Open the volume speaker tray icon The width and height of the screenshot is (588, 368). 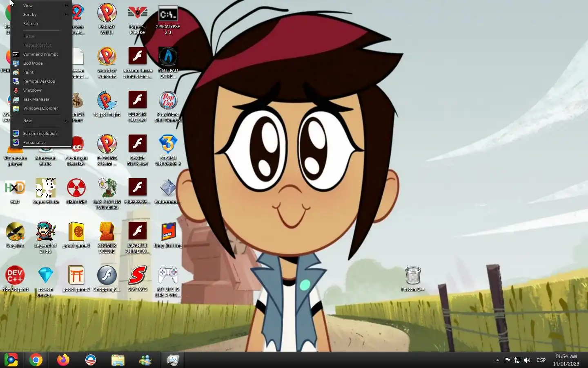(x=527, y=360)
